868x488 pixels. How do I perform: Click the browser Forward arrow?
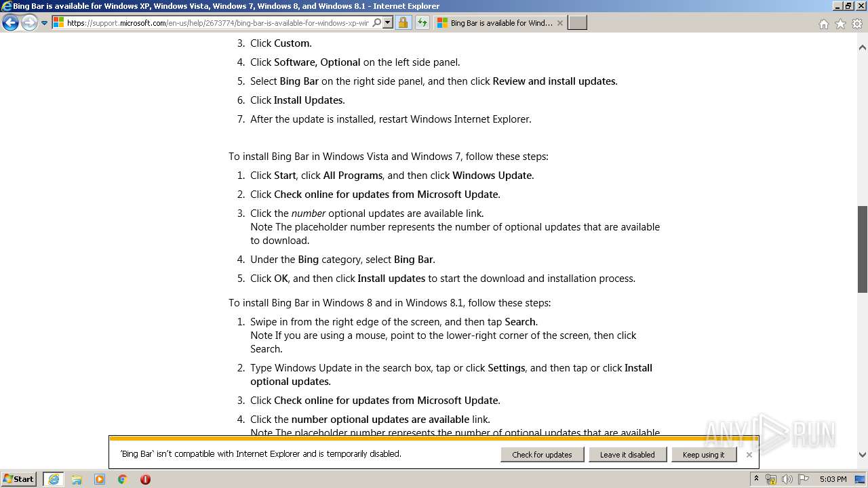point(29,23)
